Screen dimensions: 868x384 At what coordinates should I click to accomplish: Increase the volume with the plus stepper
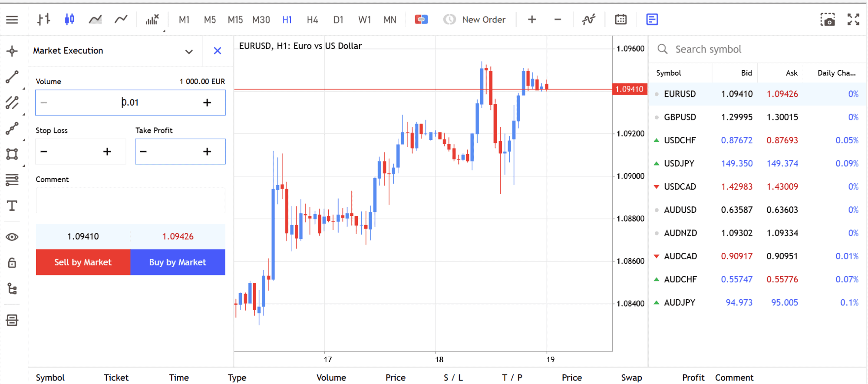click(x=207, y=103)
